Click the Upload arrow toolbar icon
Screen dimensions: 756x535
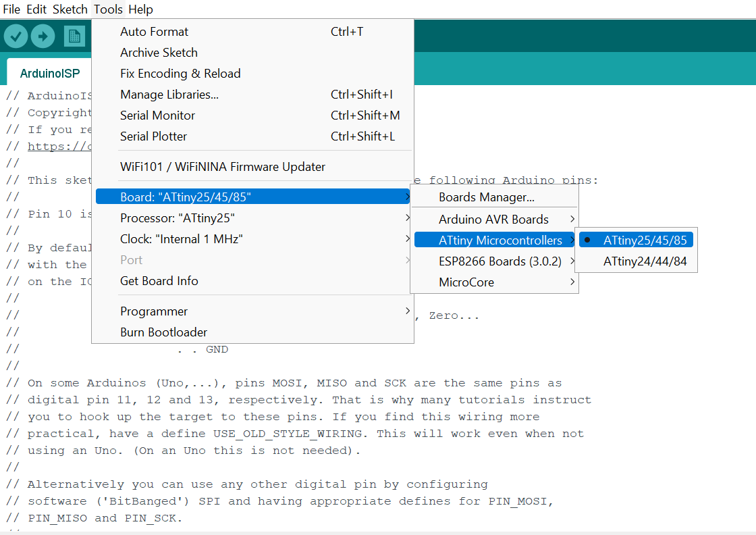(43, 36)
